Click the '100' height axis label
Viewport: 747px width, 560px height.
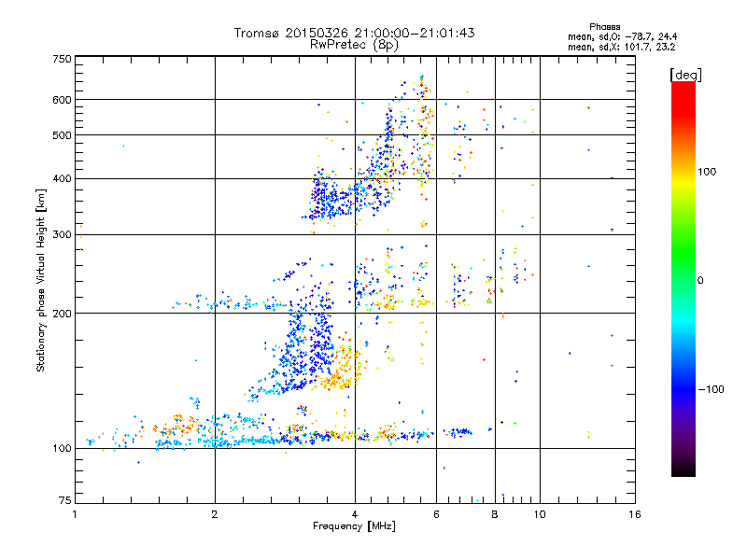[62, 449]
